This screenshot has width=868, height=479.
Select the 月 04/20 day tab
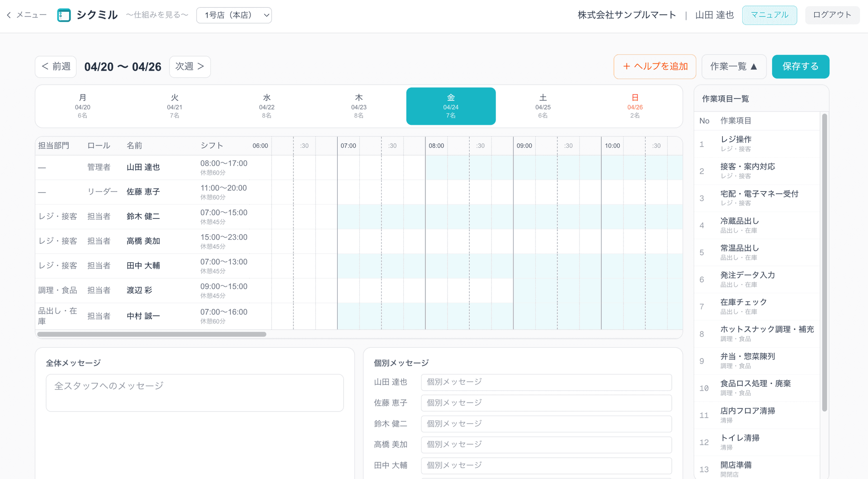coord(83,106)
